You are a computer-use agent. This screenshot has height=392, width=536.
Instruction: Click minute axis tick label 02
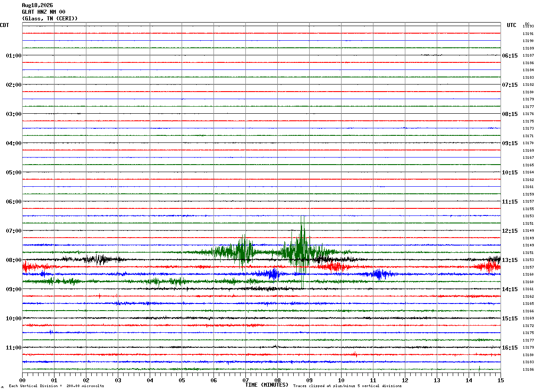pyautogui.click(x=86, y=380)
